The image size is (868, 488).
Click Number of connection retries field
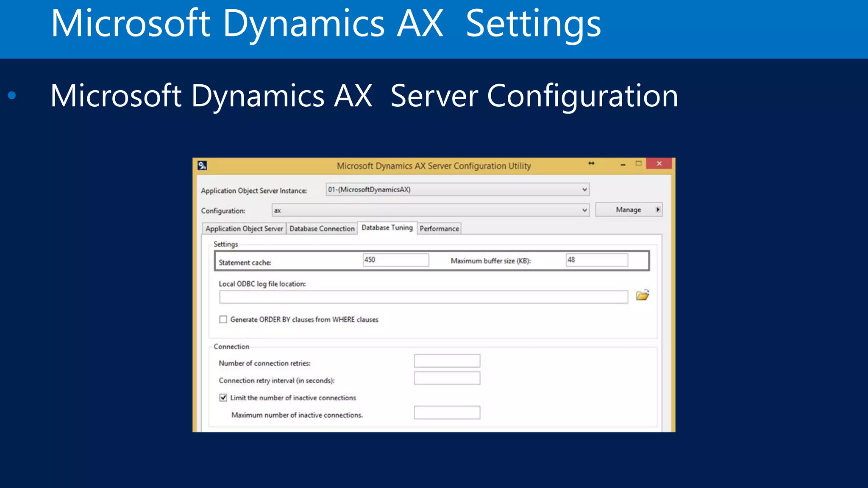click(447, 361)
